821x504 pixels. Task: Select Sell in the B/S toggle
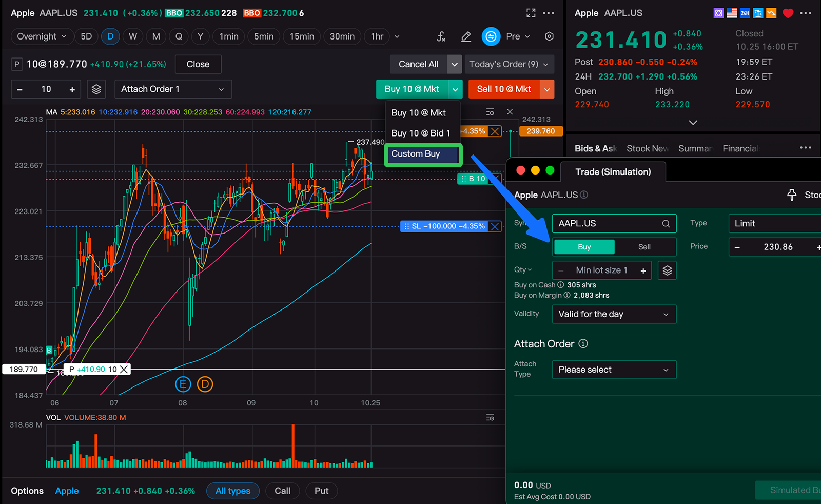tap(644, 247)
